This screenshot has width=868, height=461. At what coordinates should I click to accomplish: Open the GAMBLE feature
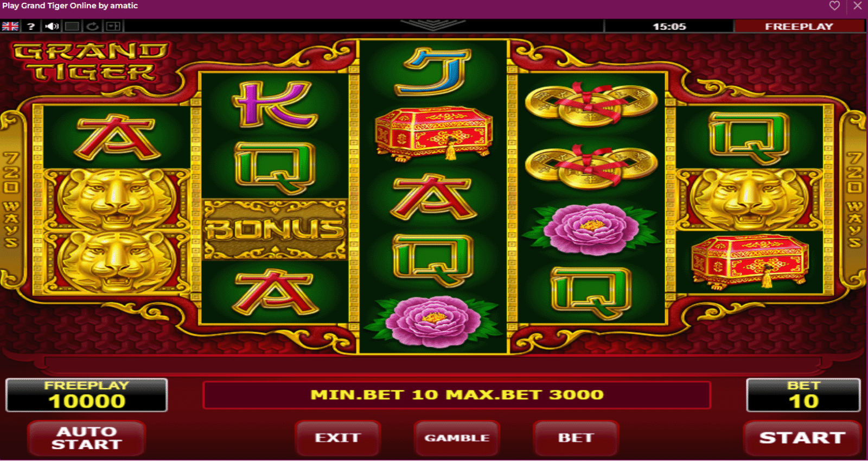point(457,438)
